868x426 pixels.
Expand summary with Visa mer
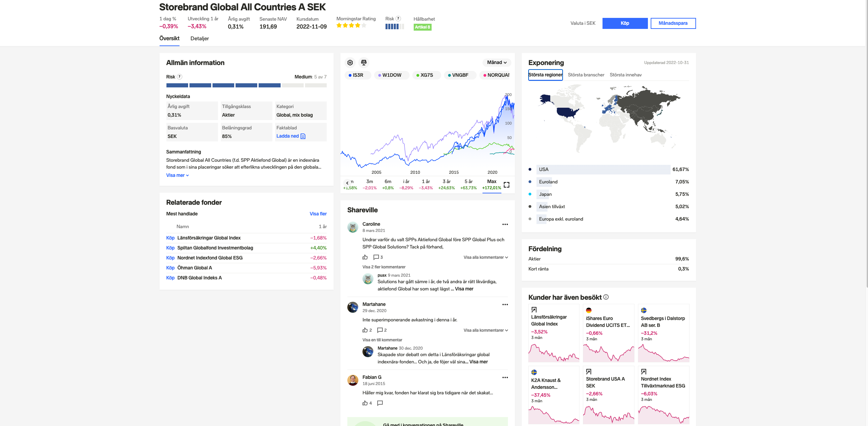tap(177, 175)
